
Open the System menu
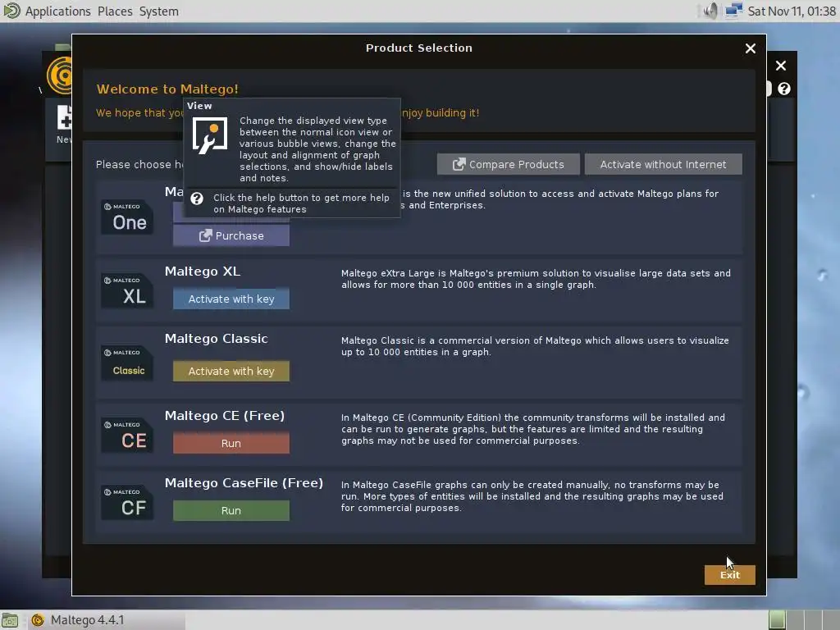tap(158, 11)
